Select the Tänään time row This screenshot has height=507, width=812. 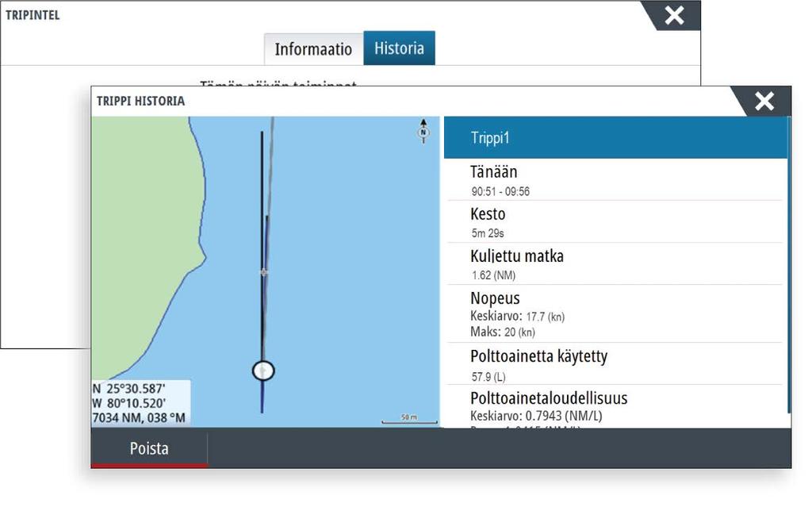(615, 180)
